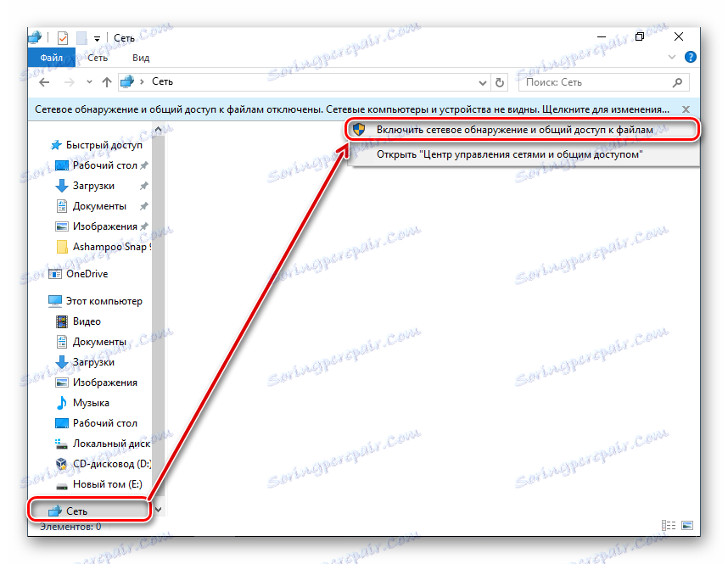
Task: Click the pin icon next to Рабочий стол
Action: [x=144, y=165]
